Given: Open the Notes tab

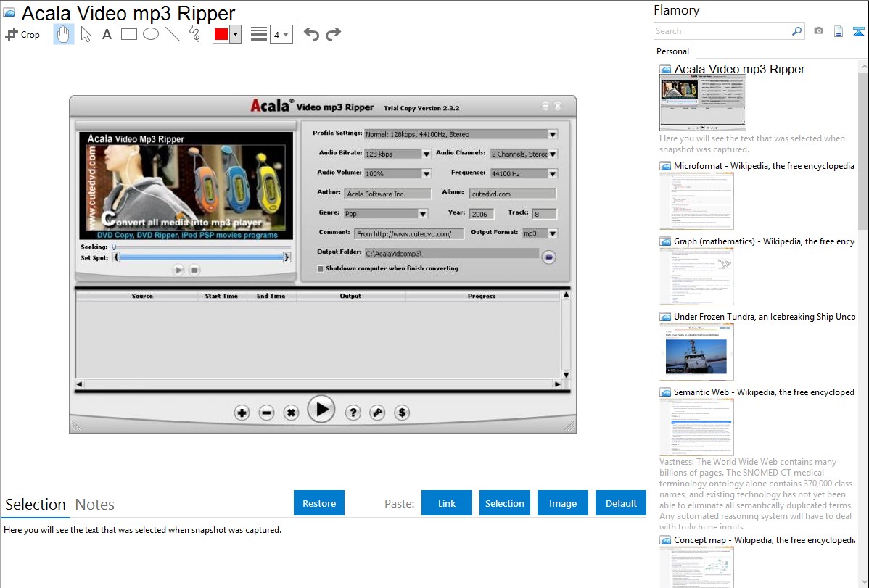Looking at the screenshot, I should (95, 505).
